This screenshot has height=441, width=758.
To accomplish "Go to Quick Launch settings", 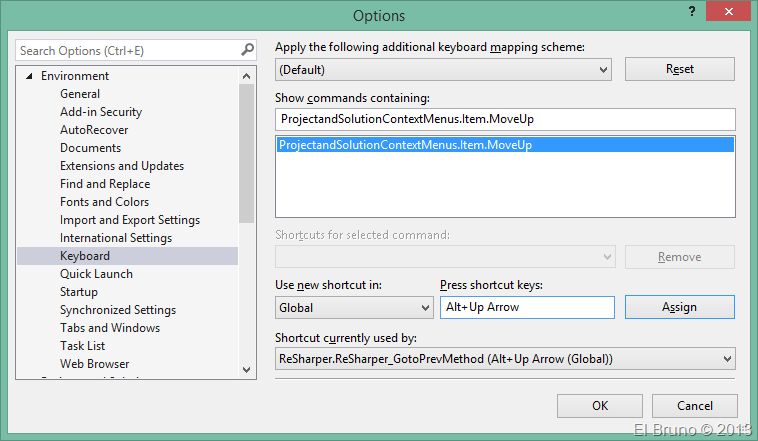I will click(x=96, y=274).
